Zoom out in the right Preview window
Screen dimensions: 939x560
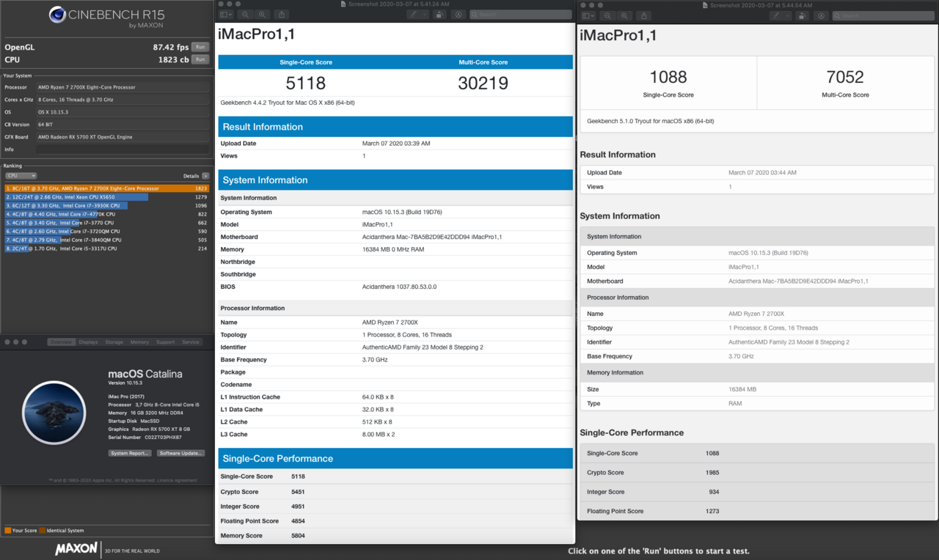(607, 15)
